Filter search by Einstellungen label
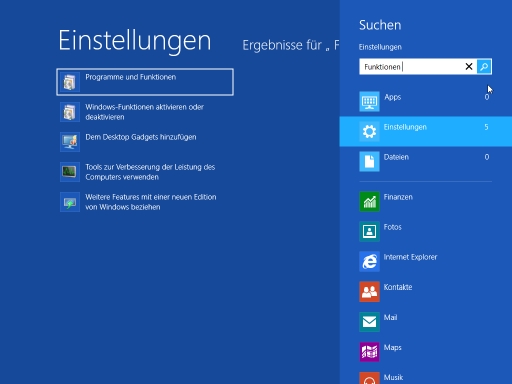 405,127
